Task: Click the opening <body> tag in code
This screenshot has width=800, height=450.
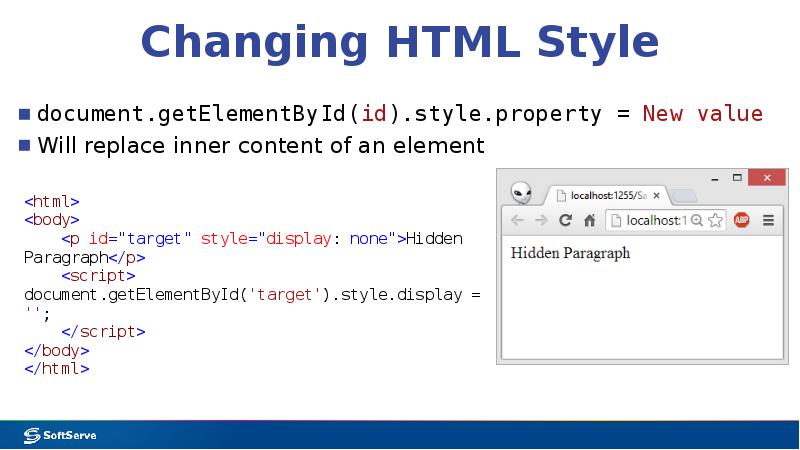Action: [52, 220]
